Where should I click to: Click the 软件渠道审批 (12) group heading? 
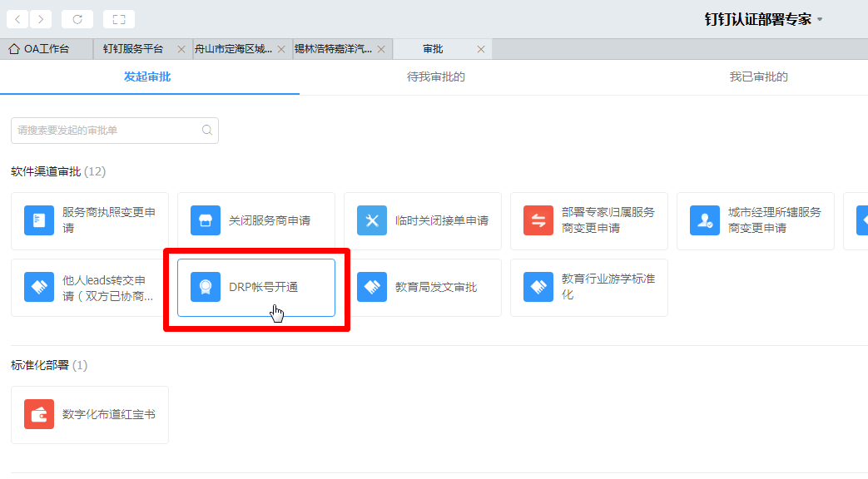[58, 171]
